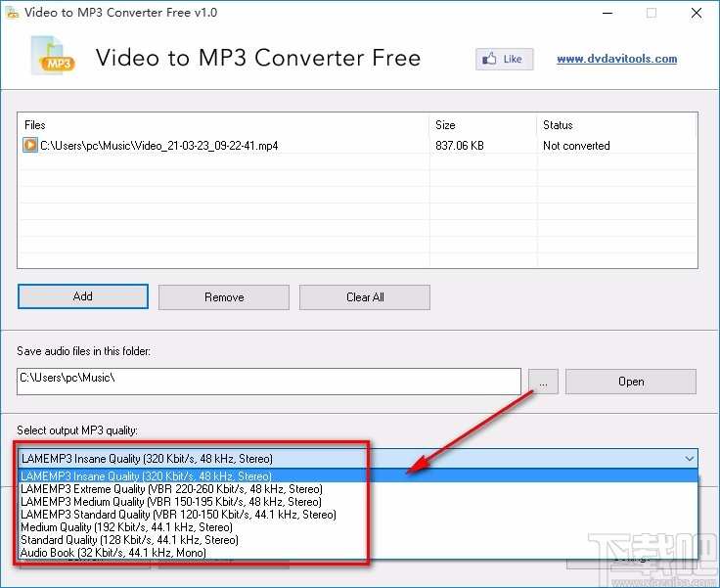The height and width of the screenshot is (588, 720).
Task: Select Standard Quality 128 Kbit/s option
Action: click(358, 540)
